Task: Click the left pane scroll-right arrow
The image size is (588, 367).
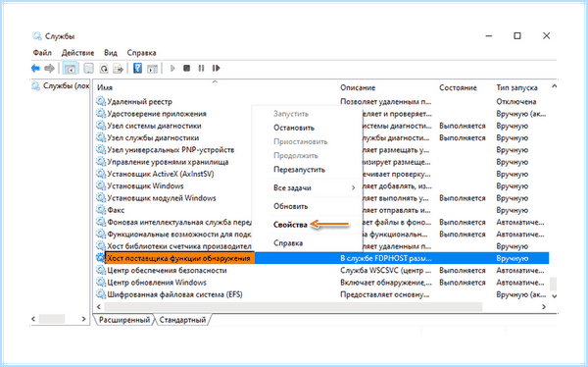Action: (x=83, y=319)
